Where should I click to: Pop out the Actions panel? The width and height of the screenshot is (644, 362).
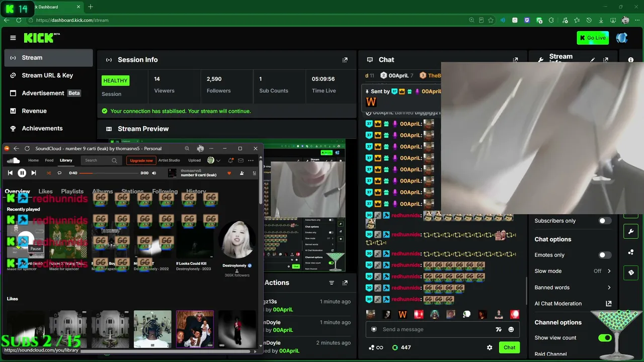pos(345,283)
